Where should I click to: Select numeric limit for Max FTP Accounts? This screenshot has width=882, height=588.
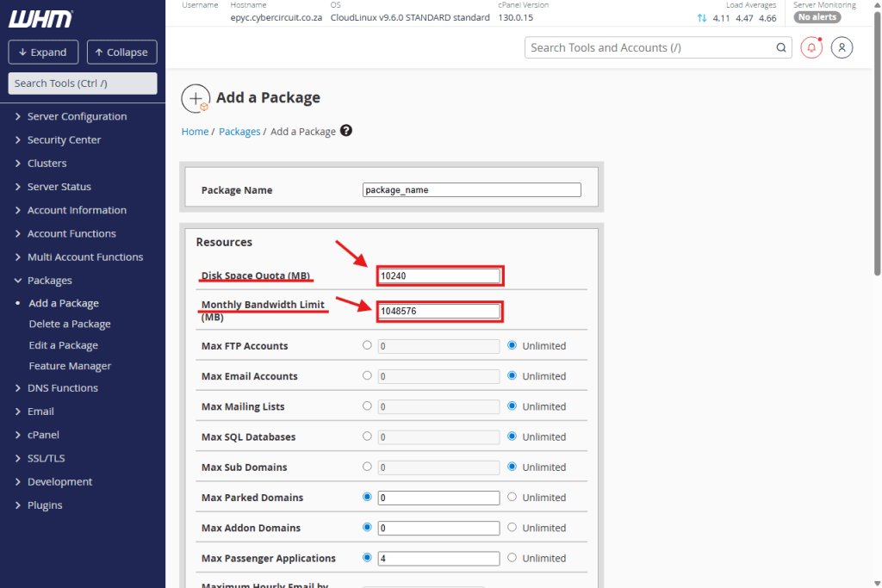point(368,345)
